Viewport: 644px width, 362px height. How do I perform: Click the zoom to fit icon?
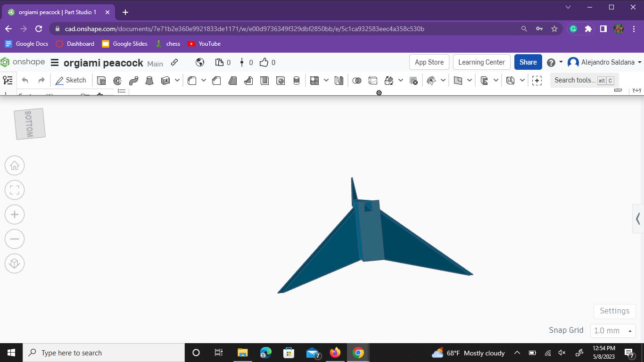[15, 189]
